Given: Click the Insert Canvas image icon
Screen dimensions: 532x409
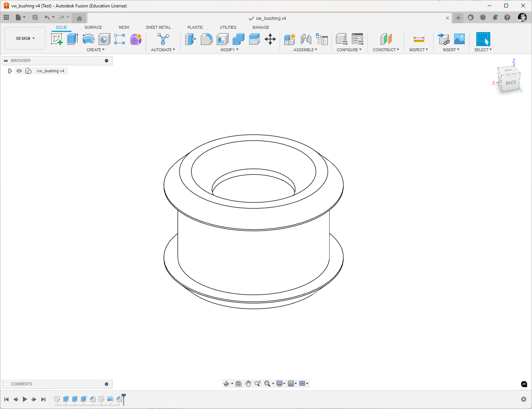Looking at the screenshot, I should pos(459,39).
